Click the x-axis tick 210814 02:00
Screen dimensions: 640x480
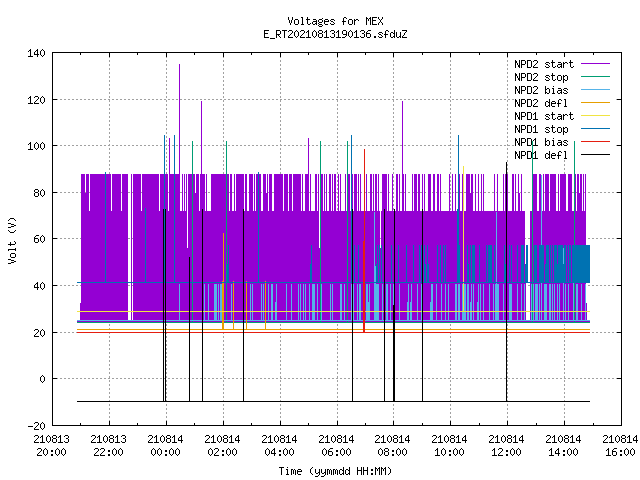(x=222, y=446)
